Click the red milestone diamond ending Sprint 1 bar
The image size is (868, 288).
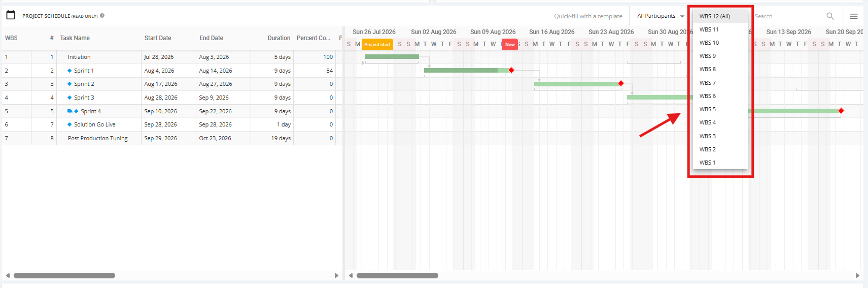click(511, 70)
